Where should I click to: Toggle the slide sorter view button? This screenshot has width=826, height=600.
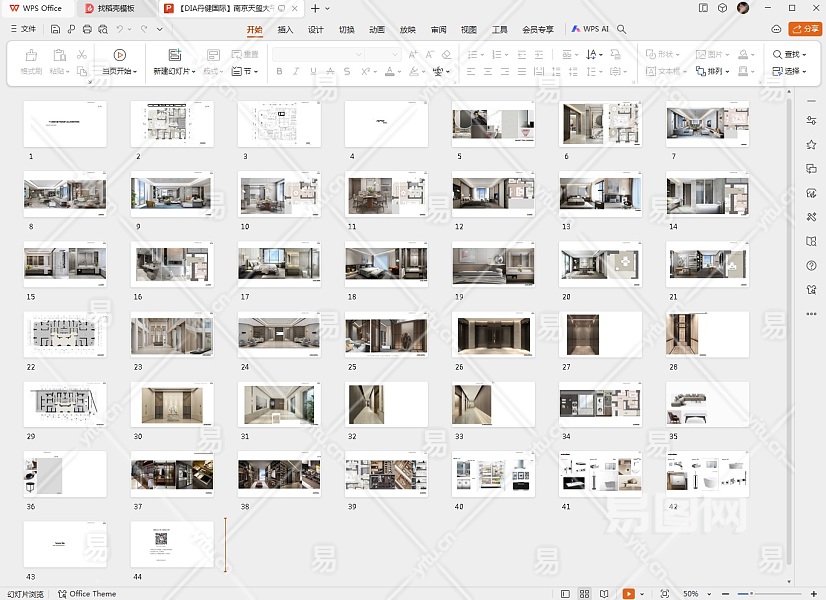coord(585,593)
